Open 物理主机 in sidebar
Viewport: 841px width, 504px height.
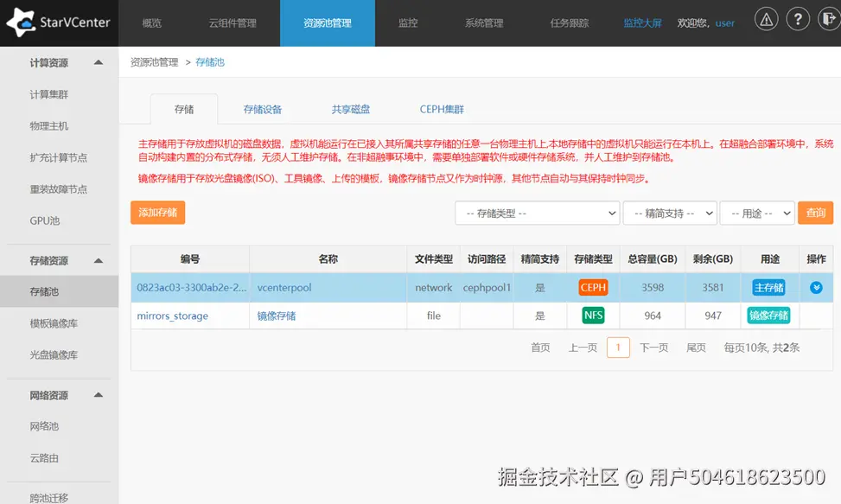pos(49,126)
